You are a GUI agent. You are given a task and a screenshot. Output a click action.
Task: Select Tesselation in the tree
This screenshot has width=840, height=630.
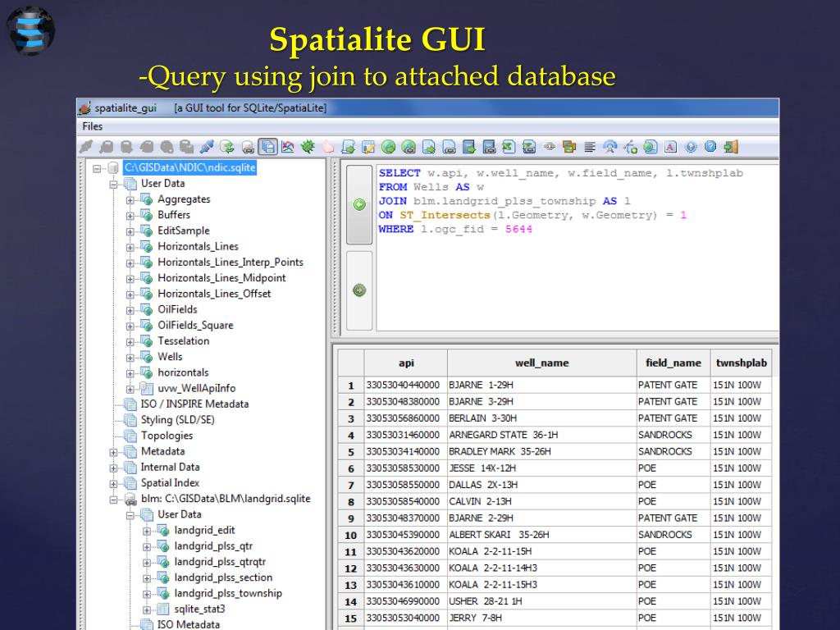[x=183, y=341]
